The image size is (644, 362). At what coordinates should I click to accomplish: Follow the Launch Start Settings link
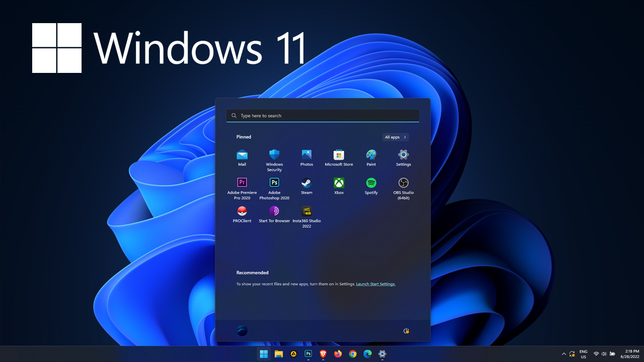pos(375,284)
